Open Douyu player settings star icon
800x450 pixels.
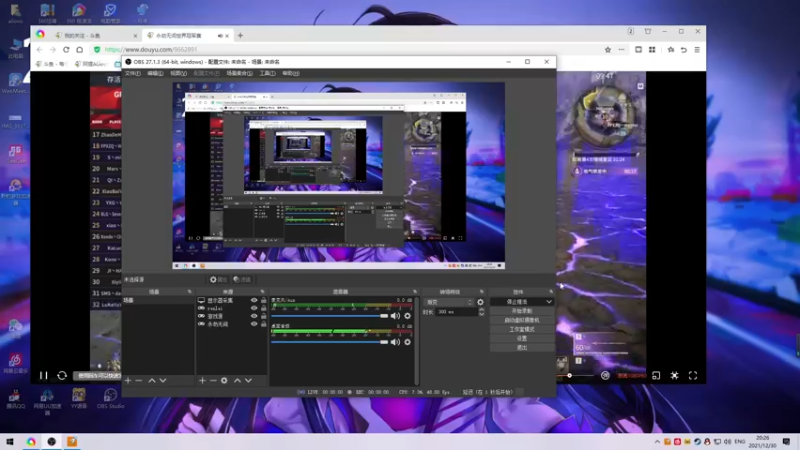(674, 376)
